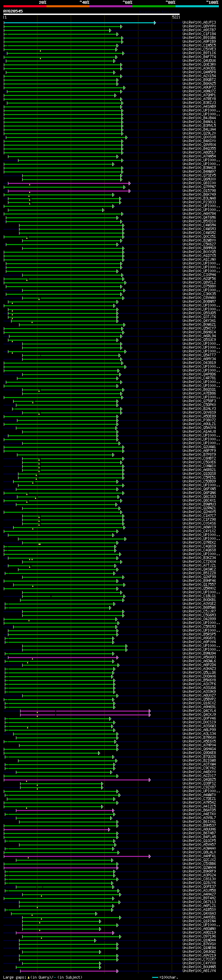The image size is (222, 980).
Task: Click the UniRef100_Q4Y341 label
Action: 199,321
